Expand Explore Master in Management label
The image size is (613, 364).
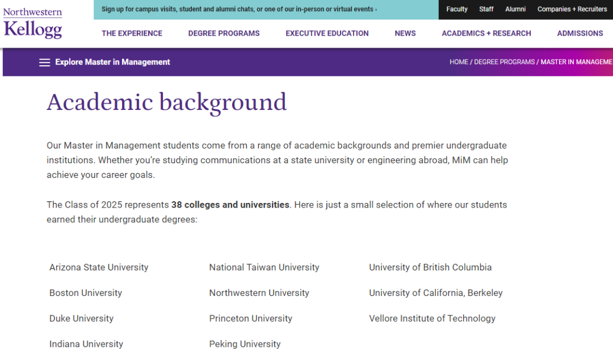[112, 62]
